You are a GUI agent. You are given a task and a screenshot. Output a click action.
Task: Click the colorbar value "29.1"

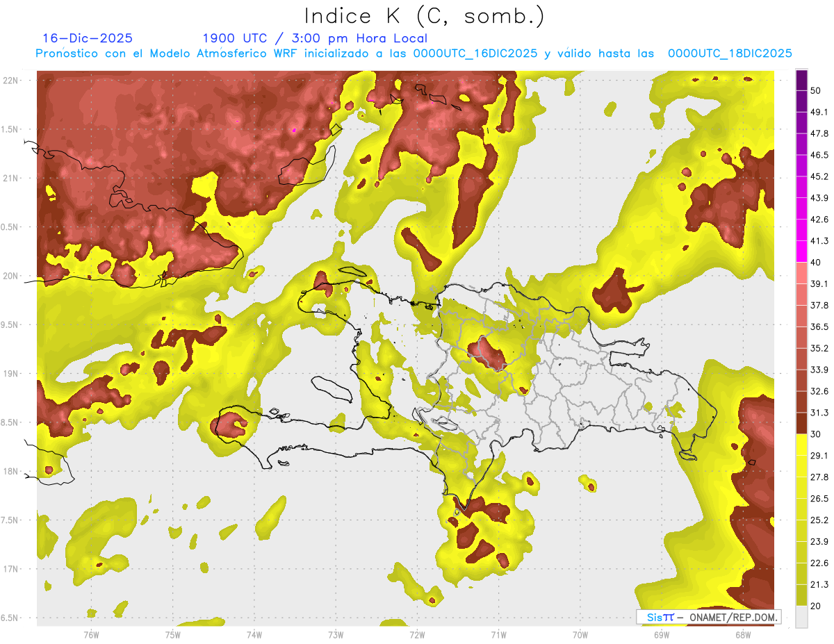pyautogui.click(x=819, y=455)
